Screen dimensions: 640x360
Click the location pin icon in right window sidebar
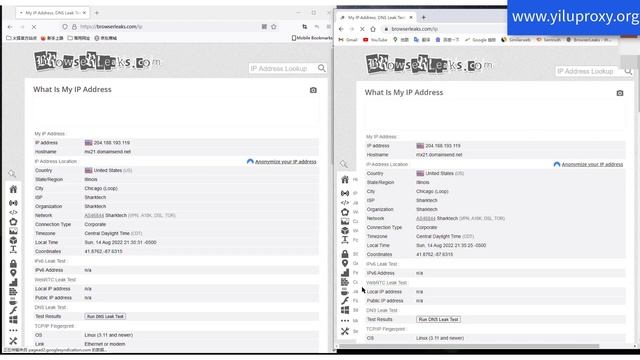pyautogui.click(x=345, y=263)
